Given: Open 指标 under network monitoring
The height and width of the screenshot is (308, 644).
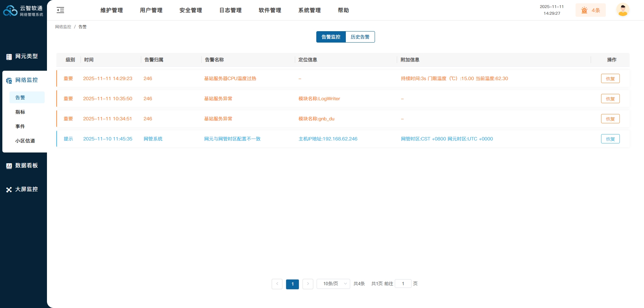Looking at the screenshot, I should coord(20,112).
